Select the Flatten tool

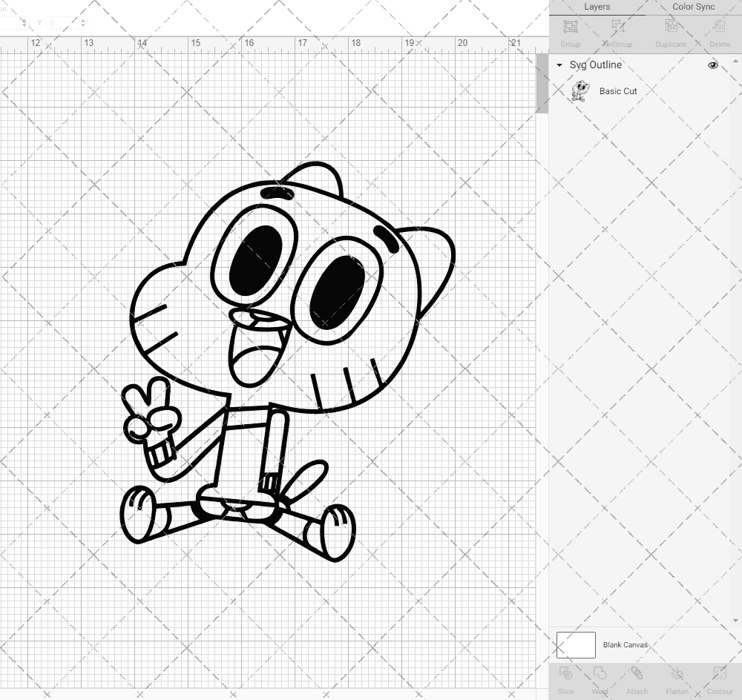[x=677, y=678]
